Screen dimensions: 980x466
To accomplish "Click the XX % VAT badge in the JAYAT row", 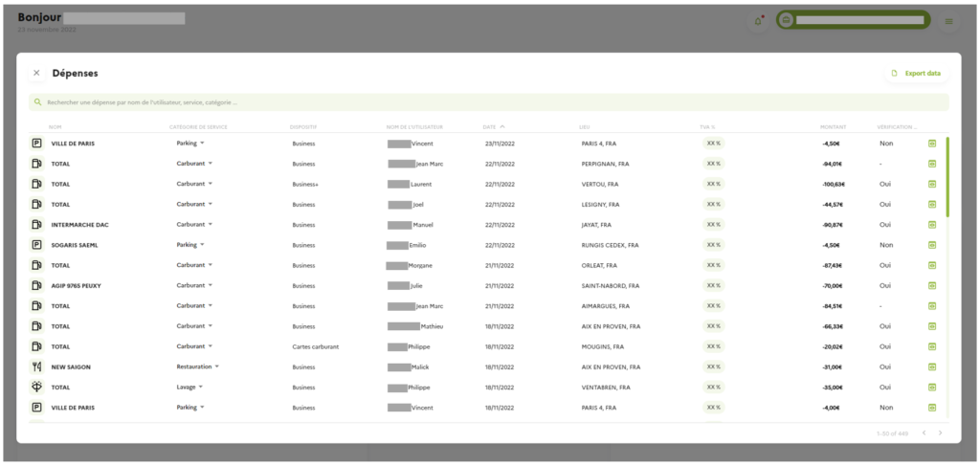I will click(714, 224).
